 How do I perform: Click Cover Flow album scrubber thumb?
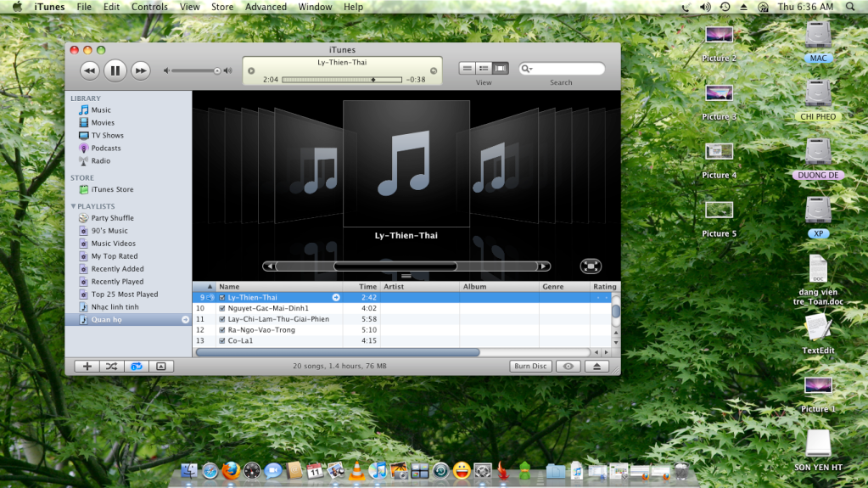(x=395, y=266)
